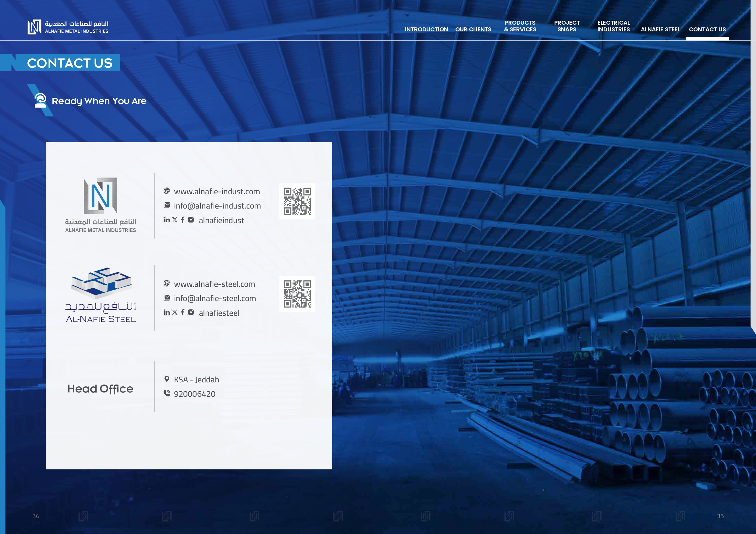The width and height of the screenshot is (756, 534).
Task: Click the QR code for Alnafie Metal Industries
Action: tap(297, 201)
